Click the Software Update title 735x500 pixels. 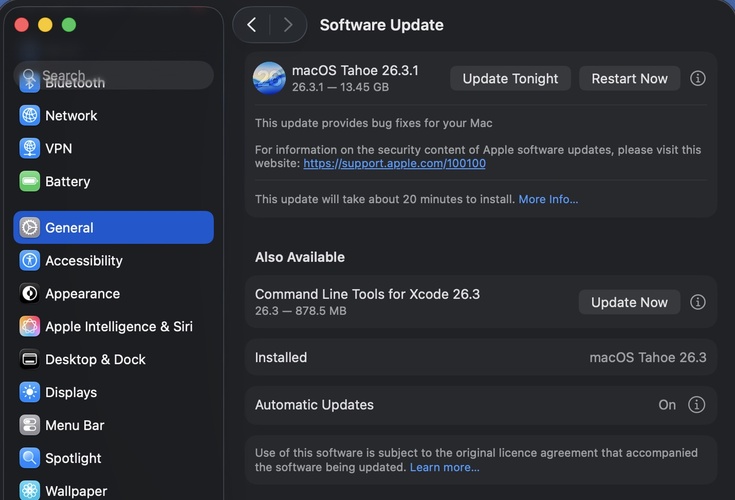tap(382, 25)
